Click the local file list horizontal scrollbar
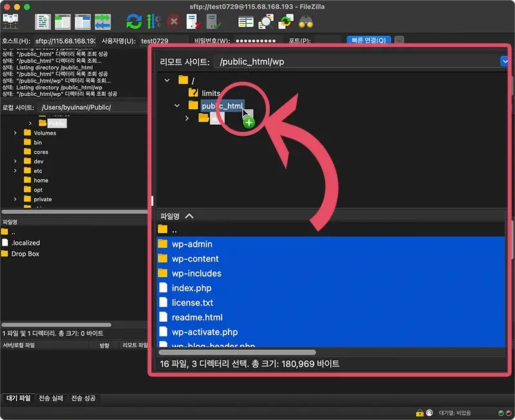The image size is (515, 420). point(57,325)
